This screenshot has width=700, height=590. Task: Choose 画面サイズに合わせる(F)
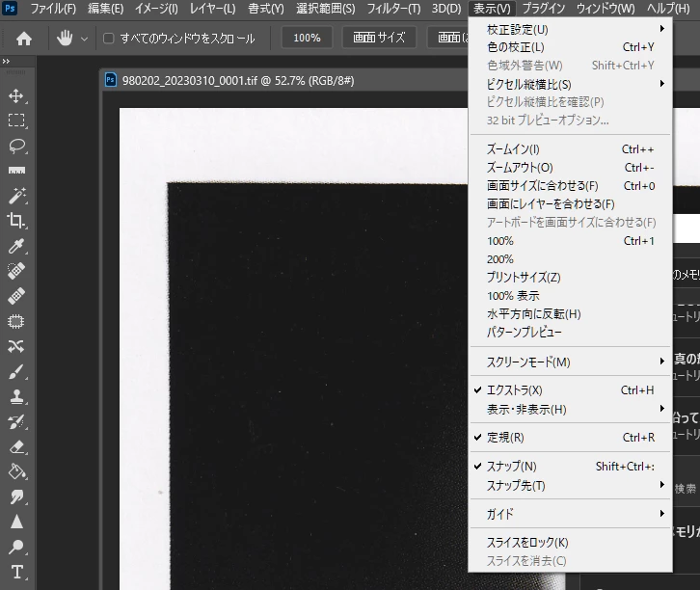pos(570,186)
